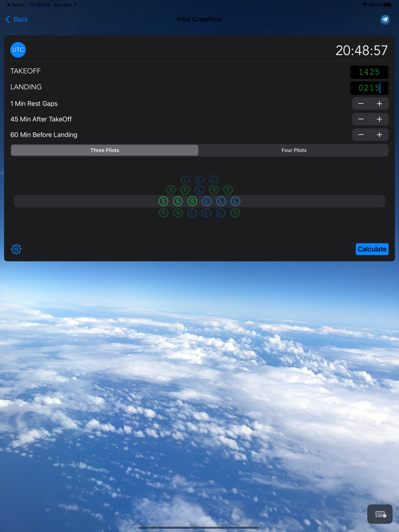Select the TAKEOFF time field showing 1425
399x532 pixels.
coord(369,72)
